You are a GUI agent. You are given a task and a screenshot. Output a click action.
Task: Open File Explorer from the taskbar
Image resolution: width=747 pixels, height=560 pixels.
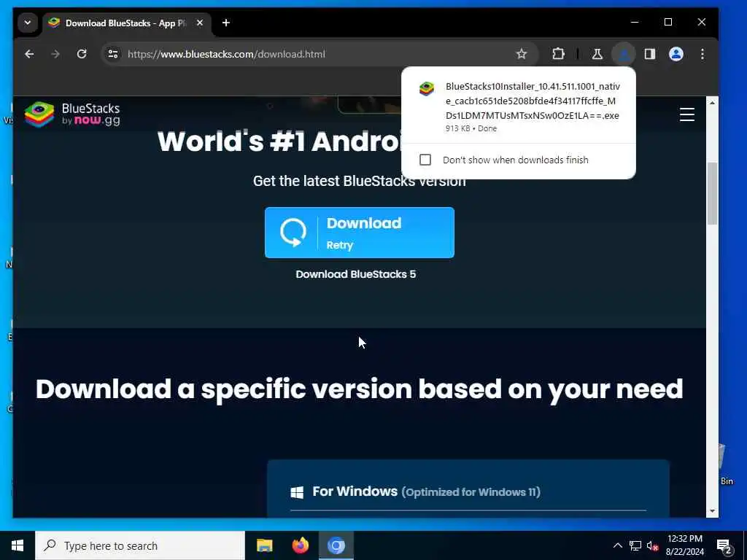tap(264, 545)
